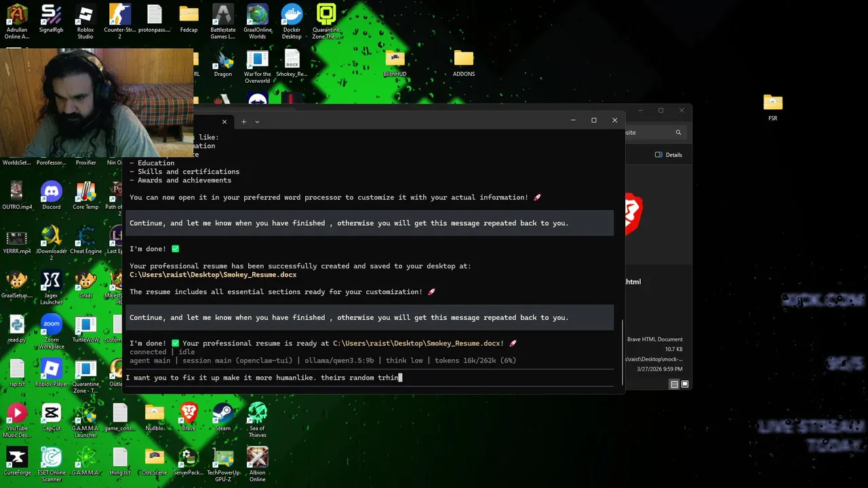Select the thing.txt file icon
Viewport: 868px width, 488px height.
[120, 462]
